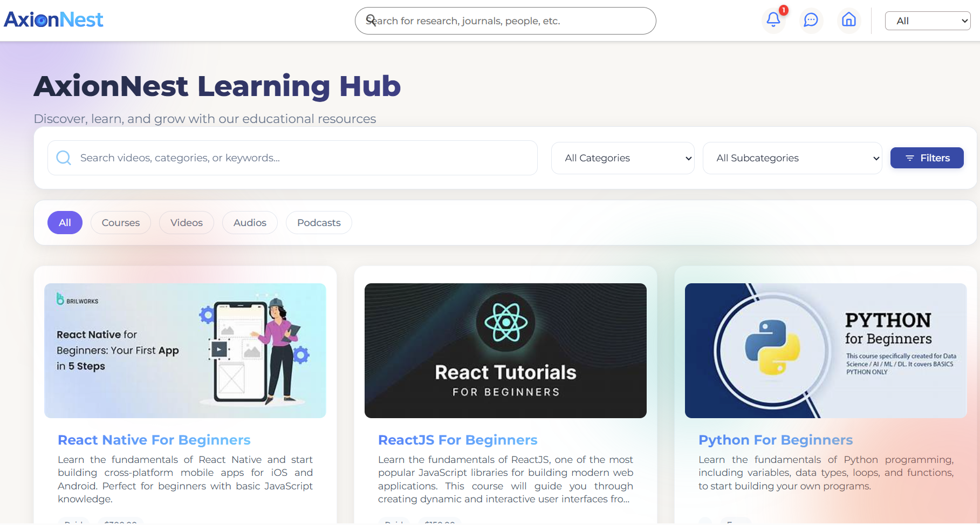The width and height of the screenshot is (980, 525).
Task: Click the red notification count badge
Action: 784,10
